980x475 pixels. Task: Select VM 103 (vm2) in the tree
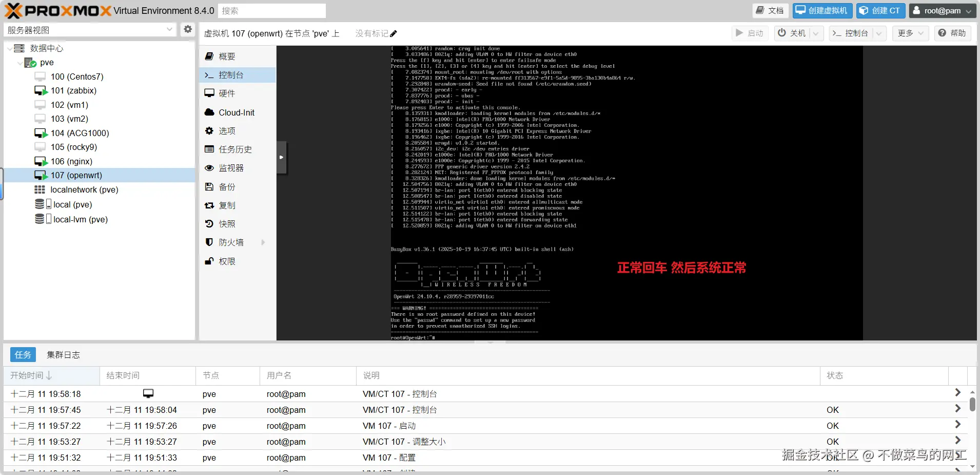coord(69,119)
